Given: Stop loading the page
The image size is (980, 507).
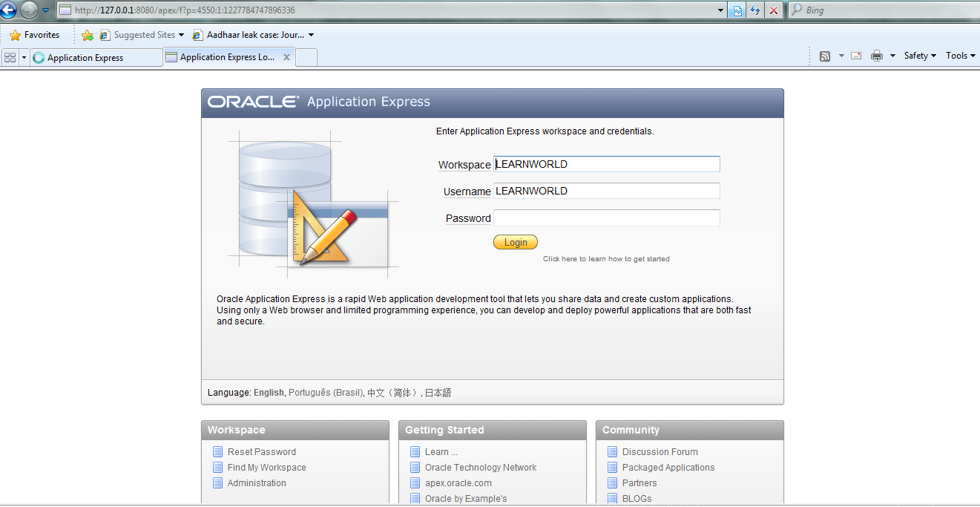Looking at the screenshot, I should (x=774, y=10).
